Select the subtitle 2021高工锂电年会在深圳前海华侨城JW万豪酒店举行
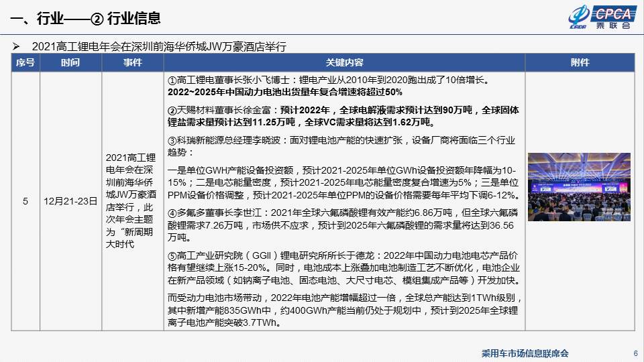The width and height of the screenshot is (644, 362). [159, 46]
